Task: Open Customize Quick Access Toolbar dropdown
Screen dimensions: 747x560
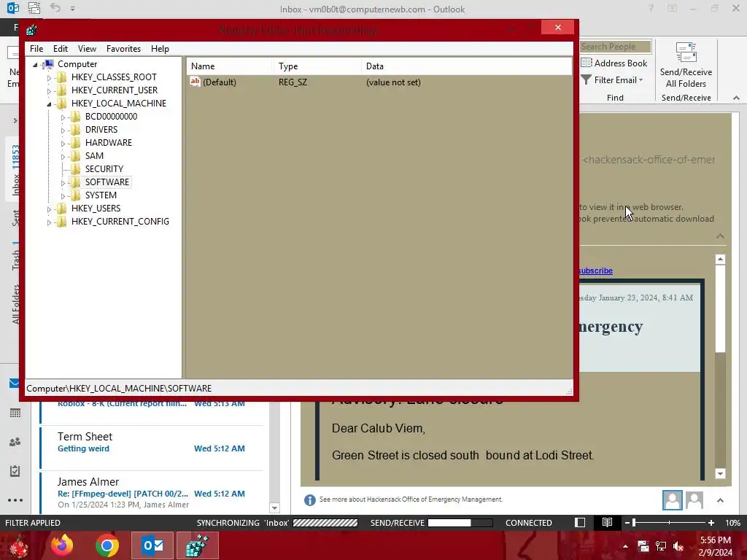Action: click(72, 9)
